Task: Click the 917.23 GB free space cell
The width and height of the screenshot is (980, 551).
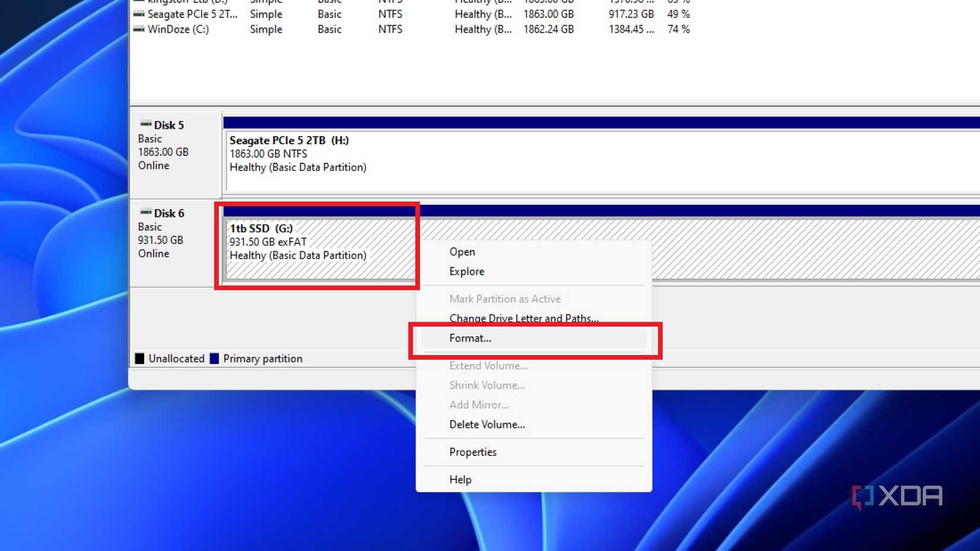Action: tap(631, 14)
